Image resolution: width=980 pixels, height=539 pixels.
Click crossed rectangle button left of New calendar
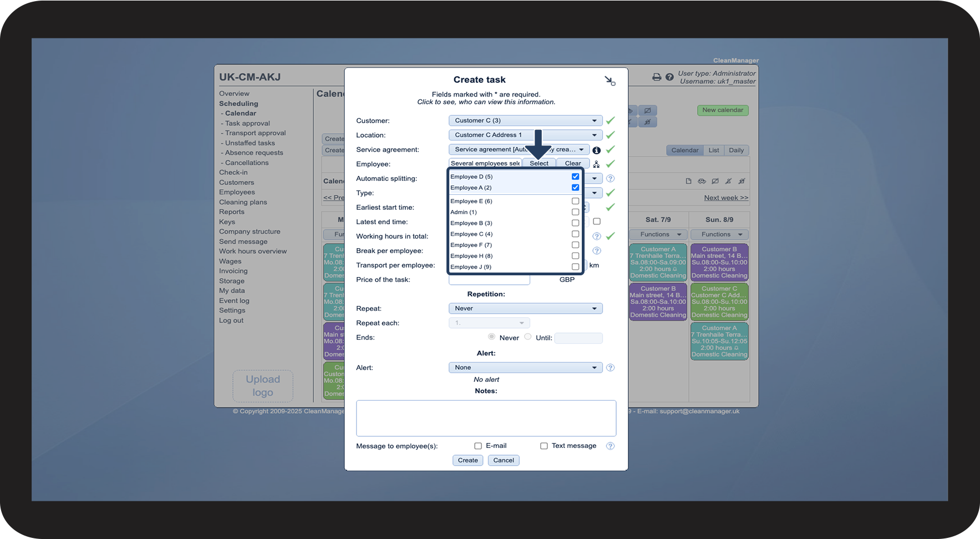[647, 110]
